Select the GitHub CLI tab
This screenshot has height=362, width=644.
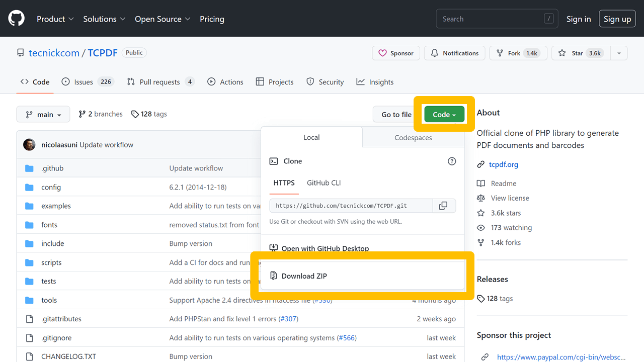coord(324,183)
